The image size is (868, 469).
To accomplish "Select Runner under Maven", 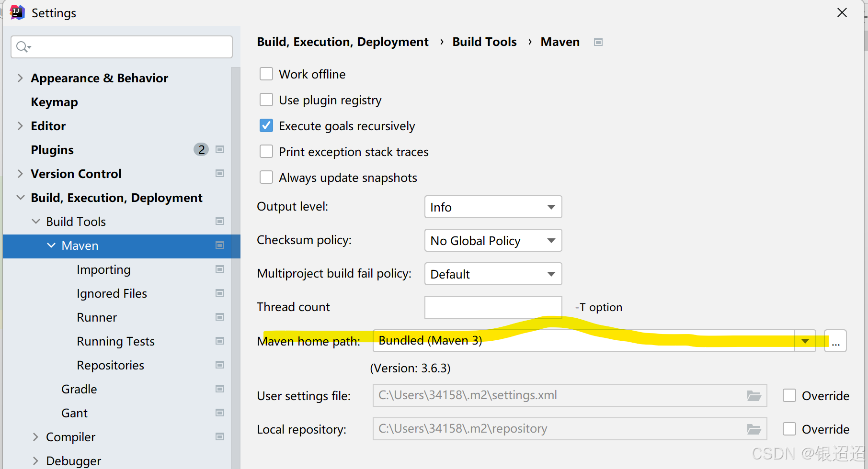I will 97,317.
